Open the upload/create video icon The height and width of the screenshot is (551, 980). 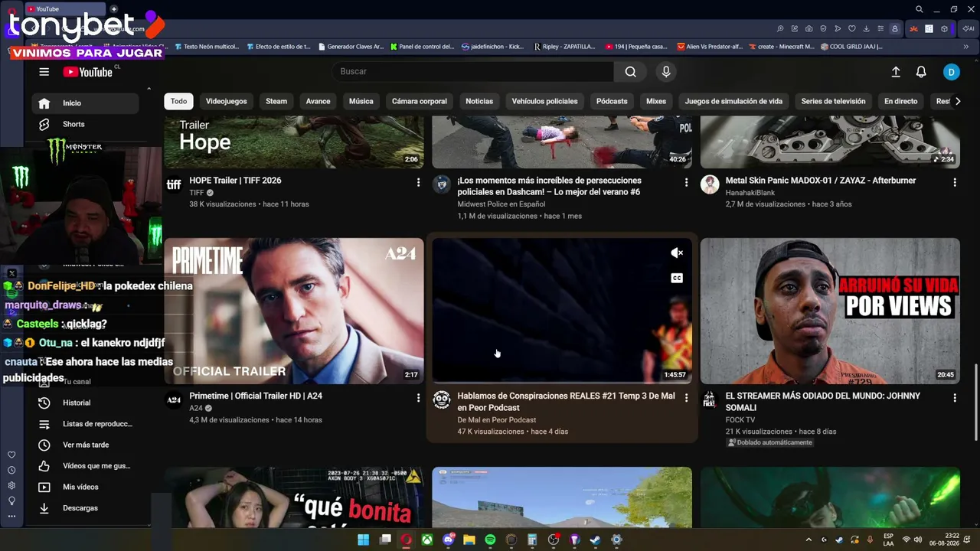click(x=896, y=72)
